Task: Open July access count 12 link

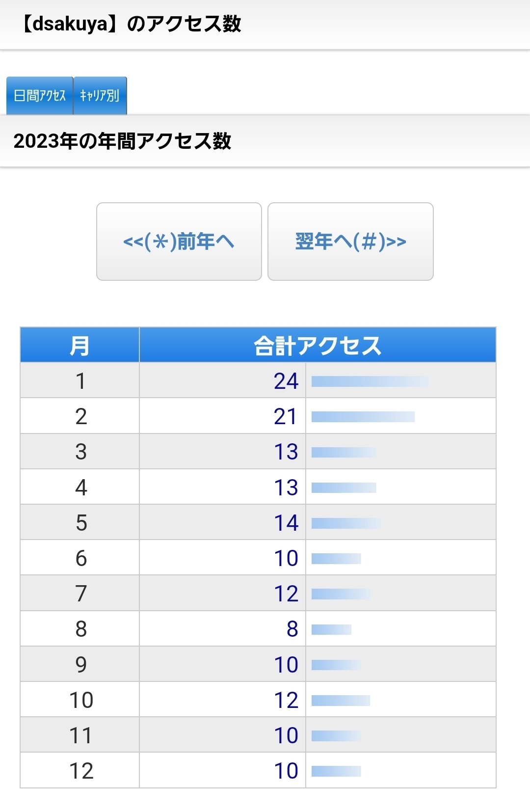Action: tap(286, 594)
